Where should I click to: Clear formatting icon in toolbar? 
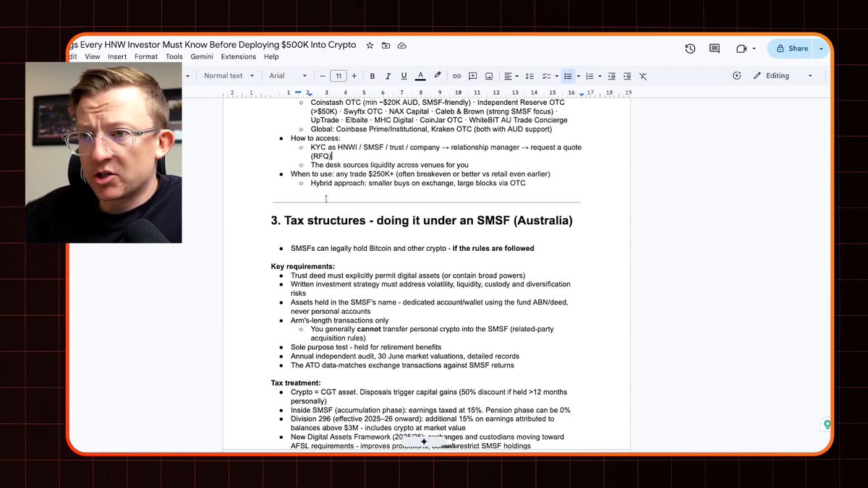point(642,76)
